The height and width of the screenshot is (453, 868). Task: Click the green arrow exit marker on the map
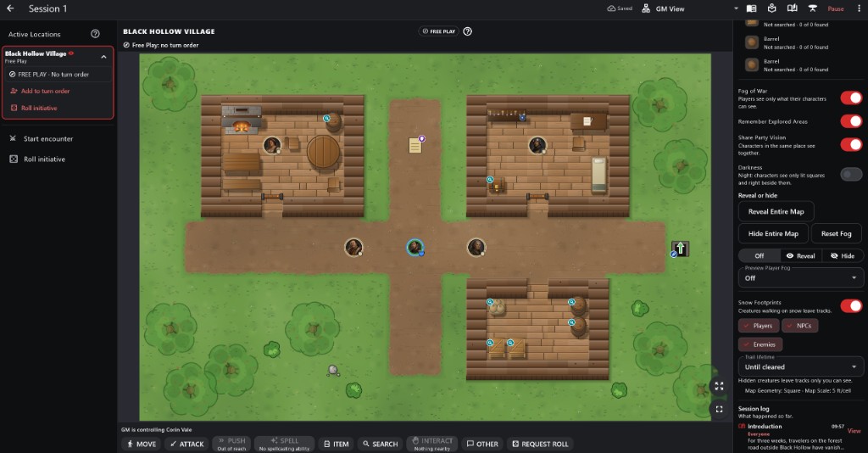pyautogui.click(x=681, y=249)
